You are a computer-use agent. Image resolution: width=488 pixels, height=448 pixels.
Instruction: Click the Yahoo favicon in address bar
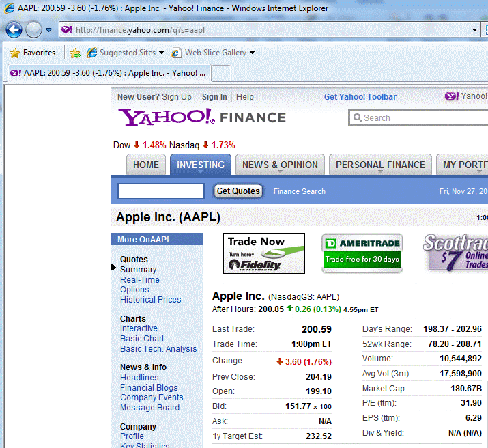[x=67, y=29]
